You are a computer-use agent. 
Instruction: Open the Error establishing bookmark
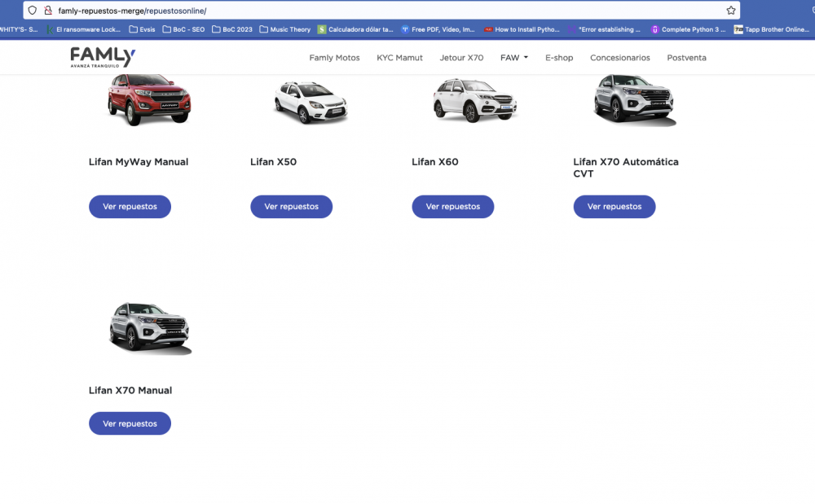tap(604, 29)
